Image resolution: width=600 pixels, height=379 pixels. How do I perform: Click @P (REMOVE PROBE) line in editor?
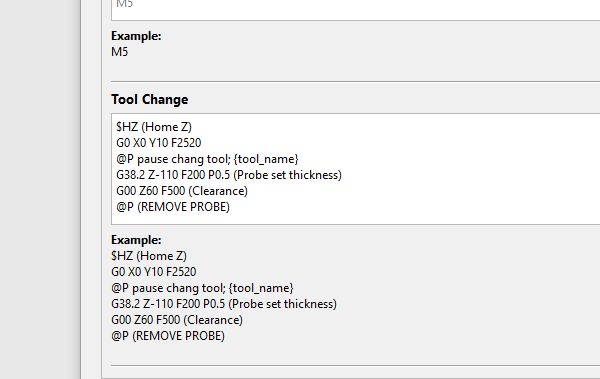coord(173,207)
